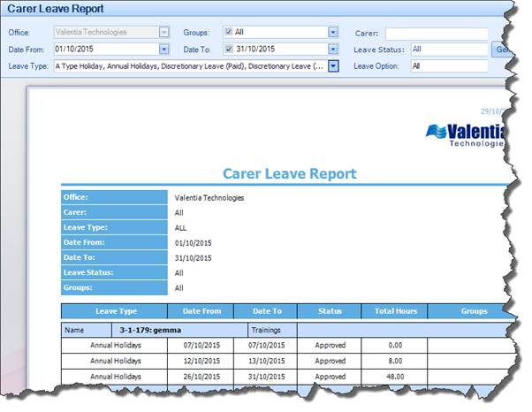Screen dimensions: 532x412
Task: Click total hours value 8.00
Action: (x=395, y=361)
